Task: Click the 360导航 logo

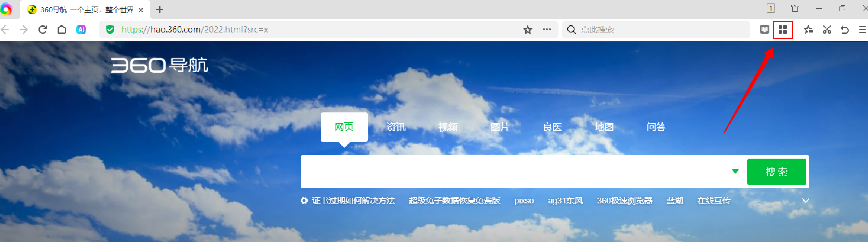Action: [x=159, y=65]
